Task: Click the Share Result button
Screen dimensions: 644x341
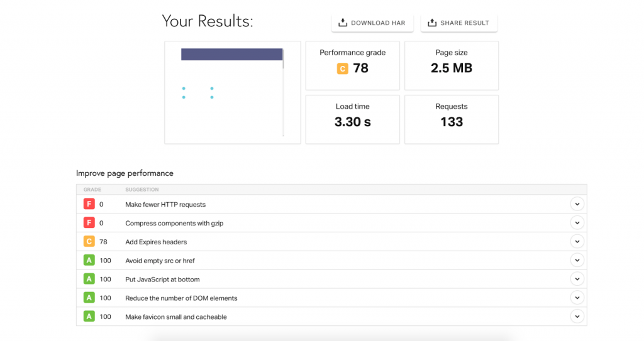Action: 458,23
